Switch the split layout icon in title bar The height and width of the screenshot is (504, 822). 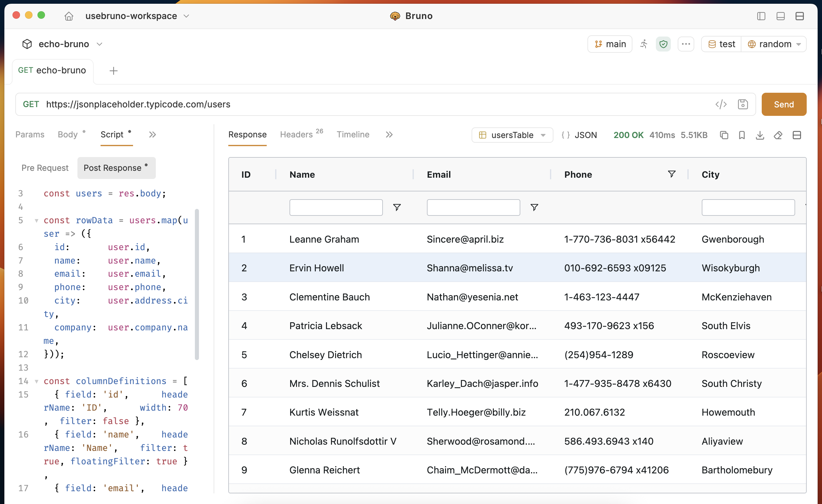(800, 16)
